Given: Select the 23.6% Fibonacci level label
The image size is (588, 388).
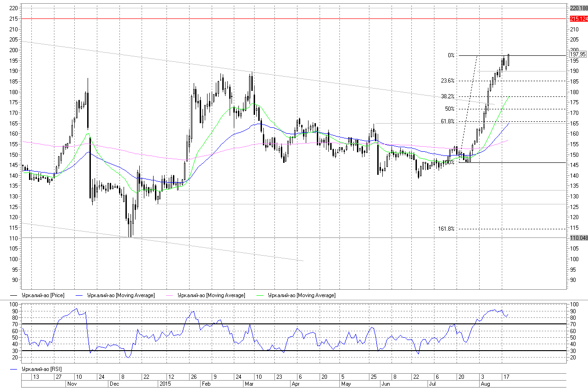Looking at the screenshot, I should click(447, 81).
